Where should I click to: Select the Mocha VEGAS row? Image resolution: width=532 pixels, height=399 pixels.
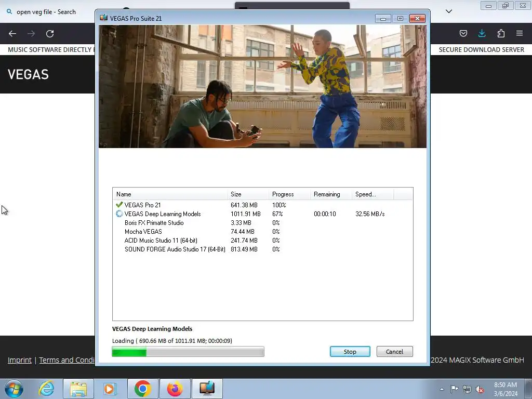pos(262,231)
